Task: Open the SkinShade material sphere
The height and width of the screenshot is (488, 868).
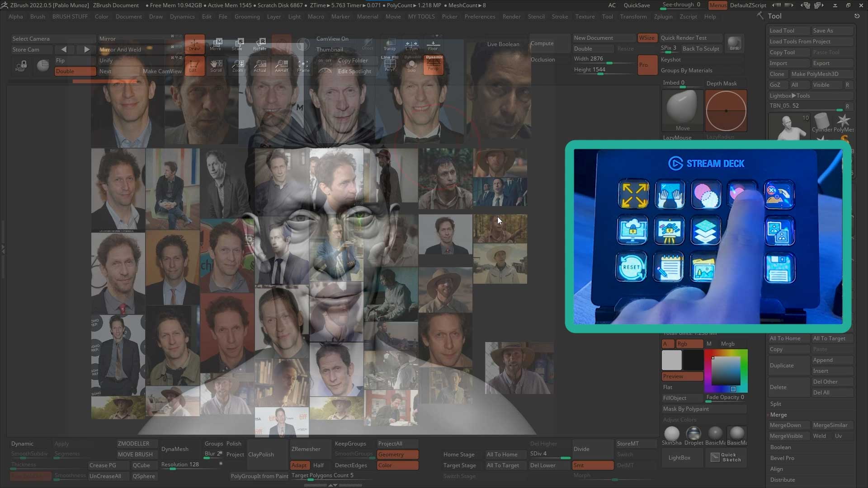Action: 672,436
